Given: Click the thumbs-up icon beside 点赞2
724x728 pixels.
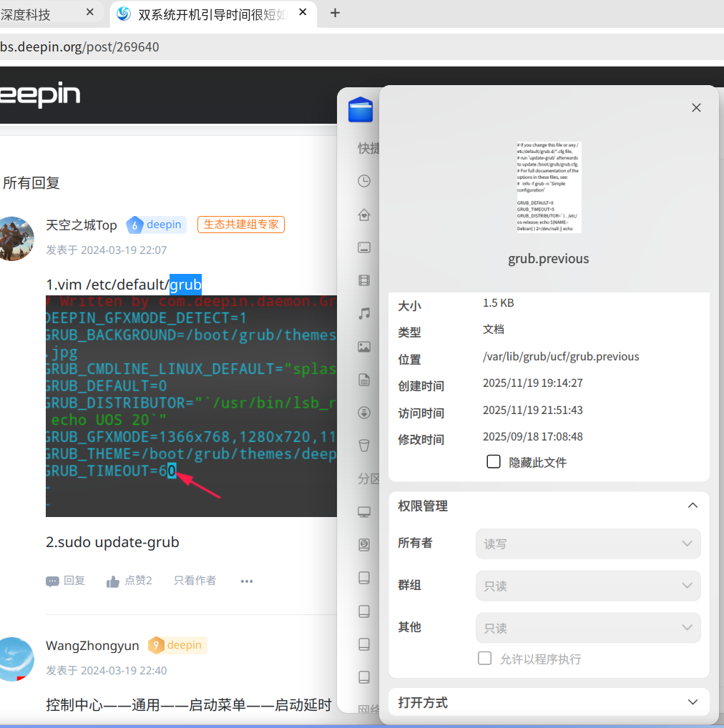Looking at the screenshot, I should click(x=113, y=581).
